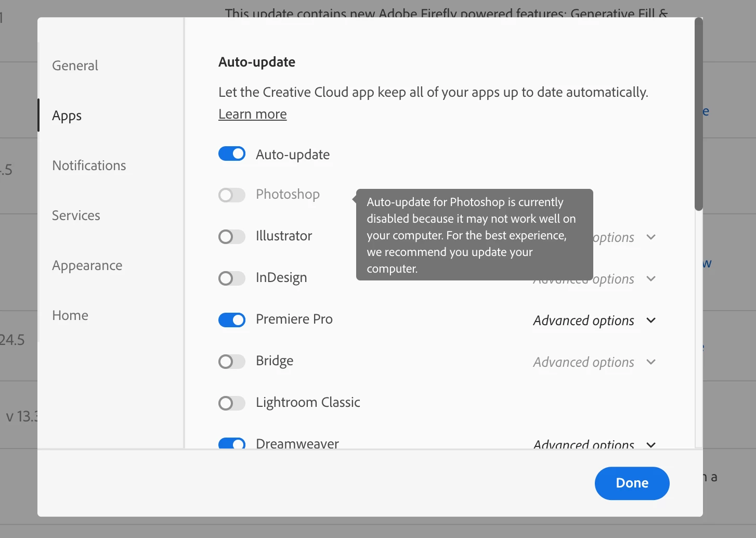The image size is (756, 538).
Task: Click the Bridge app label
Action: tap(275, 361)
